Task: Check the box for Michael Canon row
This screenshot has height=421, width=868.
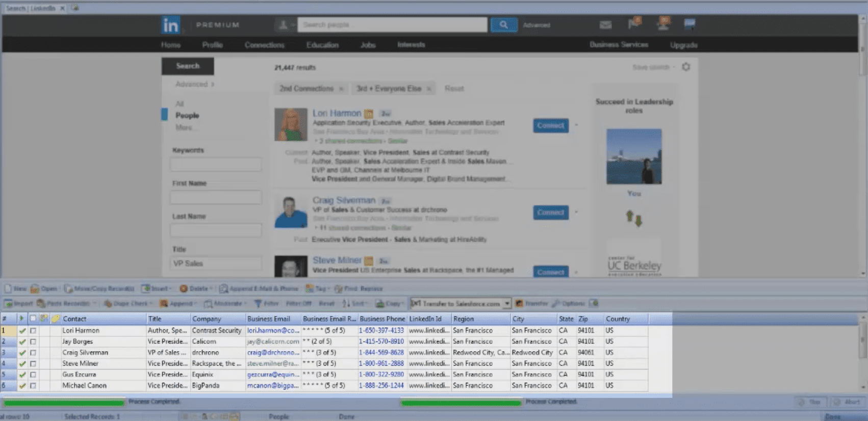Action: pos(33,386)
